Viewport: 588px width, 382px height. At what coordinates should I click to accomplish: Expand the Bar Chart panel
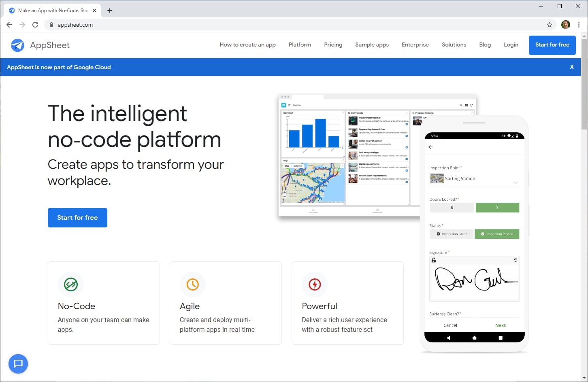(x=343, y=112)
